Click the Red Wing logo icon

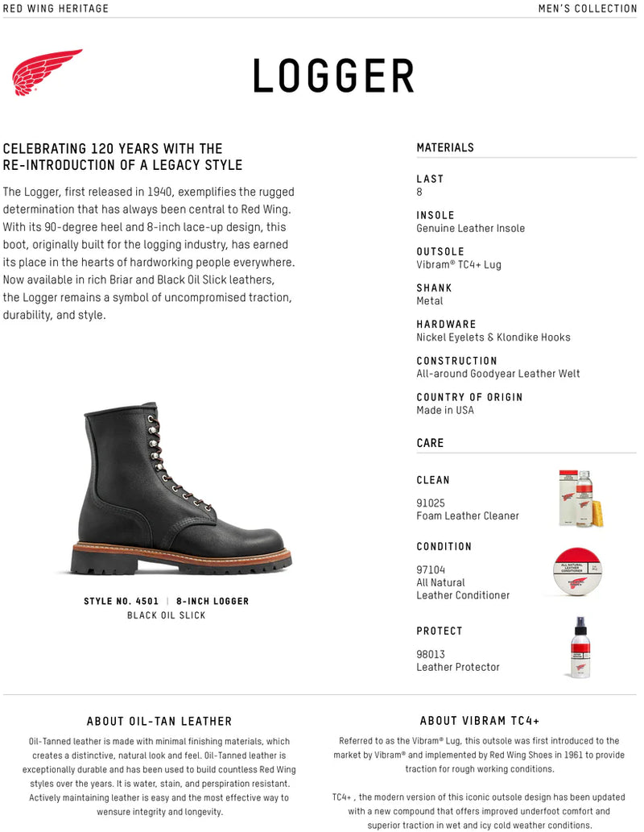(x=47, y=72)
